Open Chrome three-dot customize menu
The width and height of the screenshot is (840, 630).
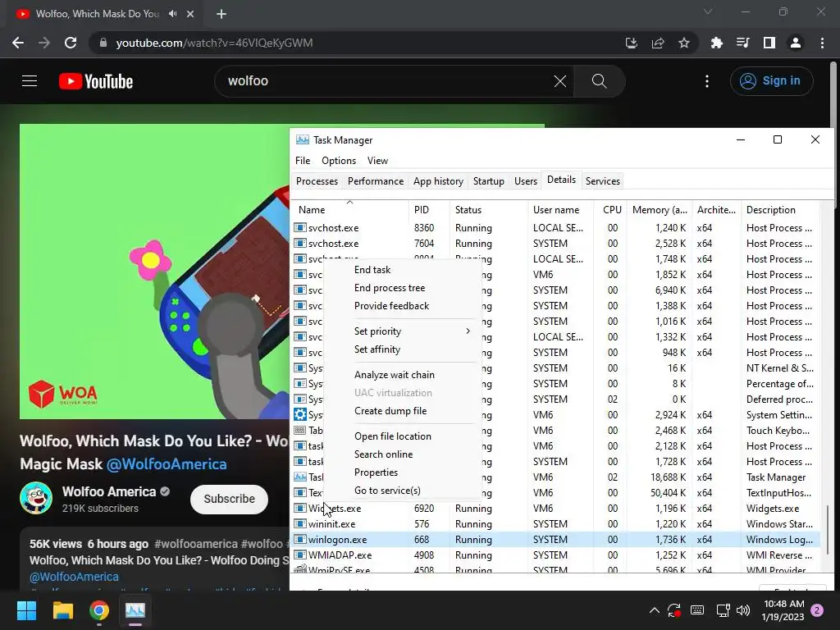[x=822, y=43]
